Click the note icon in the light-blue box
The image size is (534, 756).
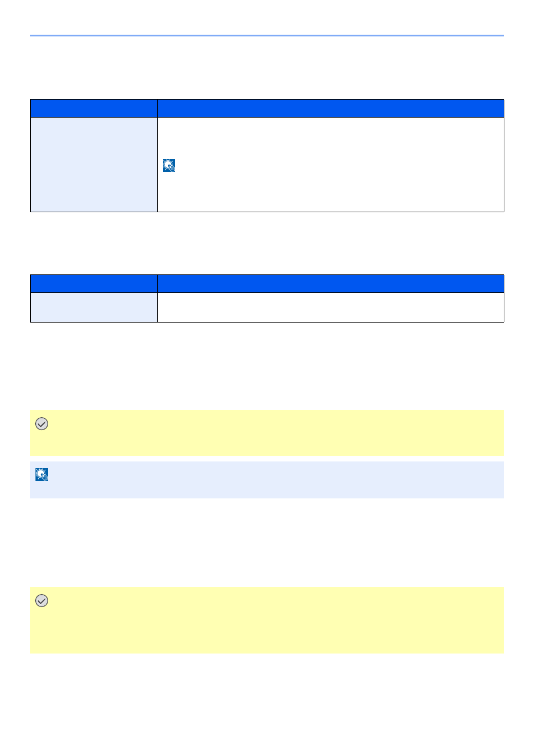click(x=42, y=474)
